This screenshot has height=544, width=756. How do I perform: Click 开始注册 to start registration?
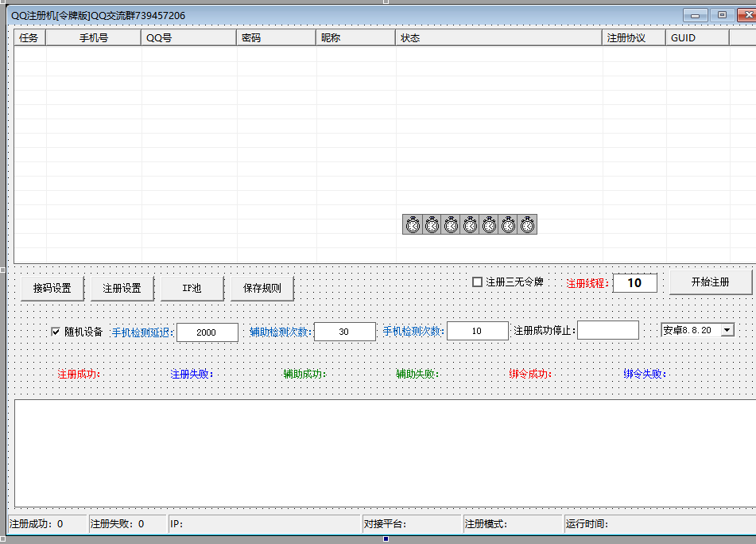click(x=710, y=282)
